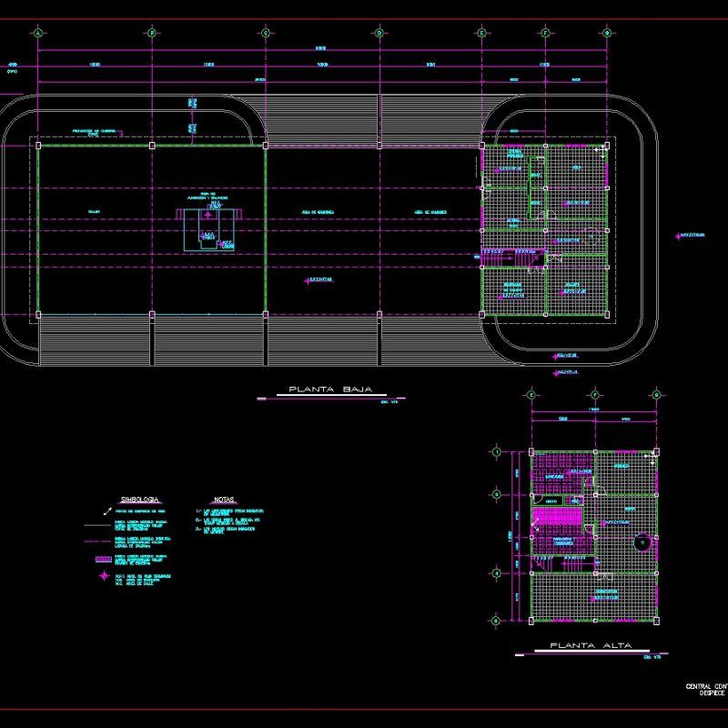
Task: Click the SIMBOLOGIA heading
Action: click(x=139, y=499)
